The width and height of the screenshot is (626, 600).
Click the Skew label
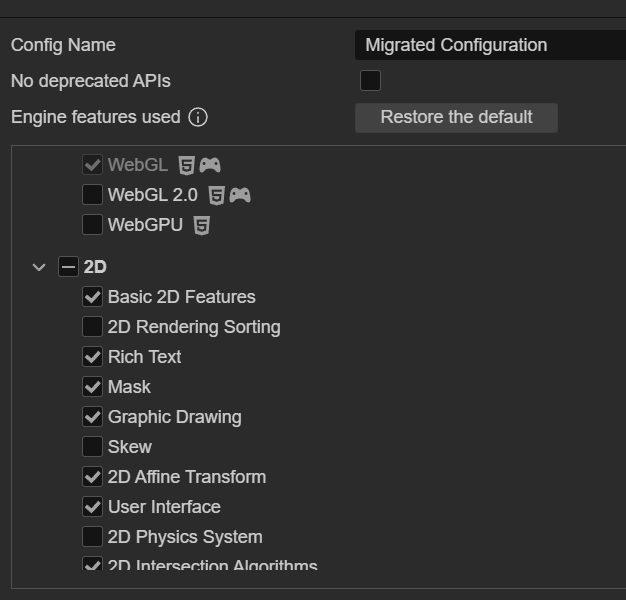click(130, 447)
